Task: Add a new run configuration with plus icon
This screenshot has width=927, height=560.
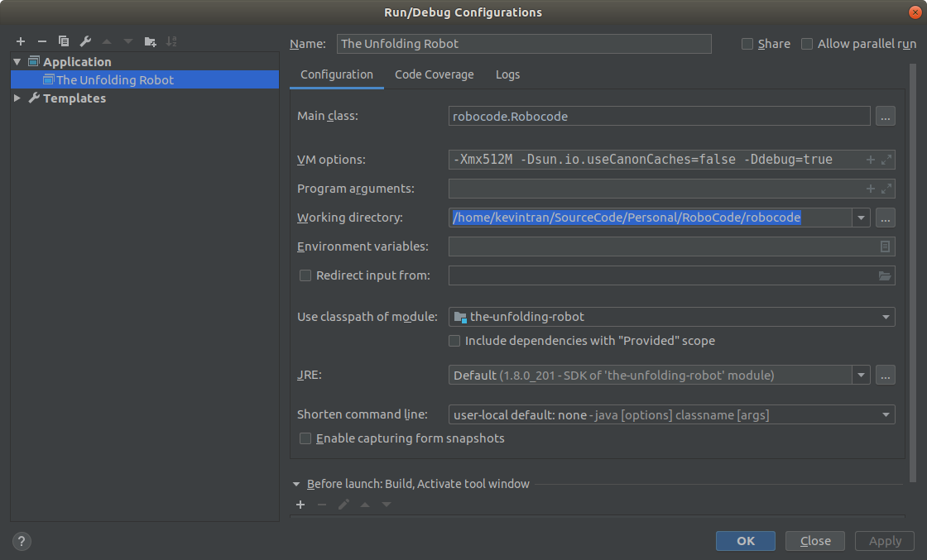Action: 21,41
